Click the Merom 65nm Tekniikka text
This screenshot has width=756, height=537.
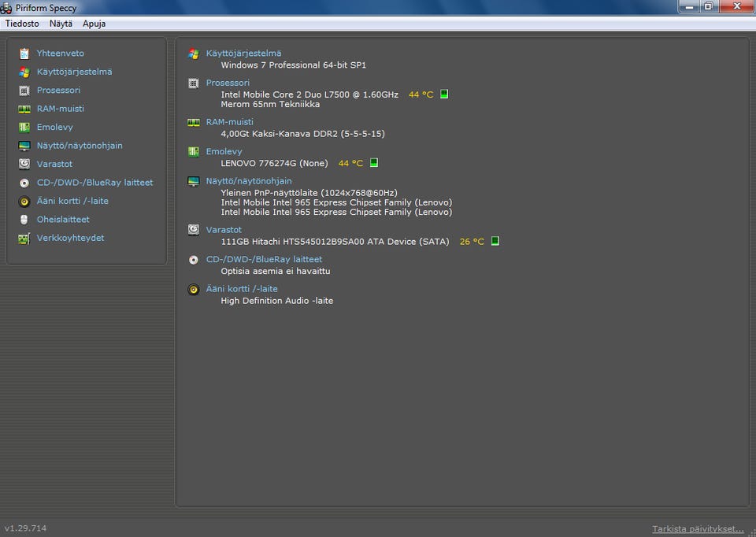pos(270,104)
